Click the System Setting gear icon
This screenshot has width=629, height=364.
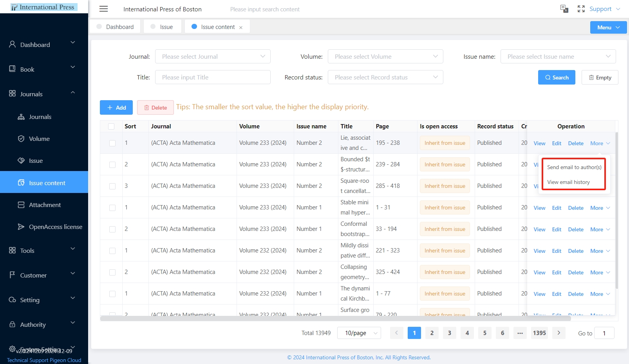tap(13, 349)
